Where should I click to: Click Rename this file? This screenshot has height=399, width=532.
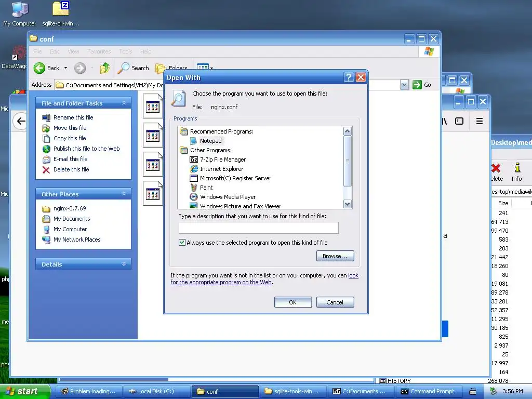point(73,117)
